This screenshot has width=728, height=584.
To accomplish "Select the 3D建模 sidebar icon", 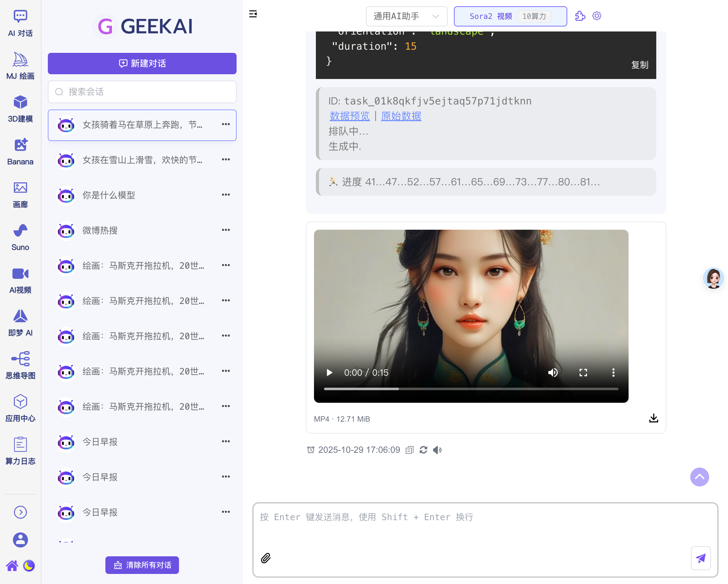I will coord(20,107).
